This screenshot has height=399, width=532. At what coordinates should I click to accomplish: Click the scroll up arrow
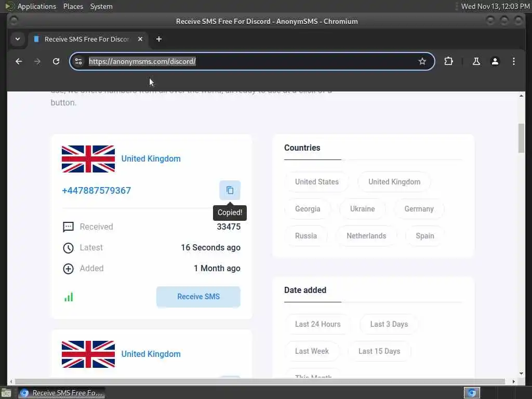[522, 96]
